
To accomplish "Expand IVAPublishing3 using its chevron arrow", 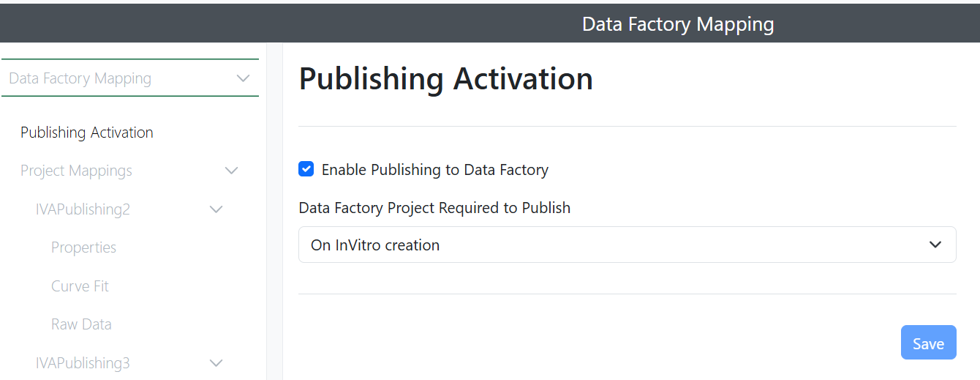I will [x=216, y=363].
